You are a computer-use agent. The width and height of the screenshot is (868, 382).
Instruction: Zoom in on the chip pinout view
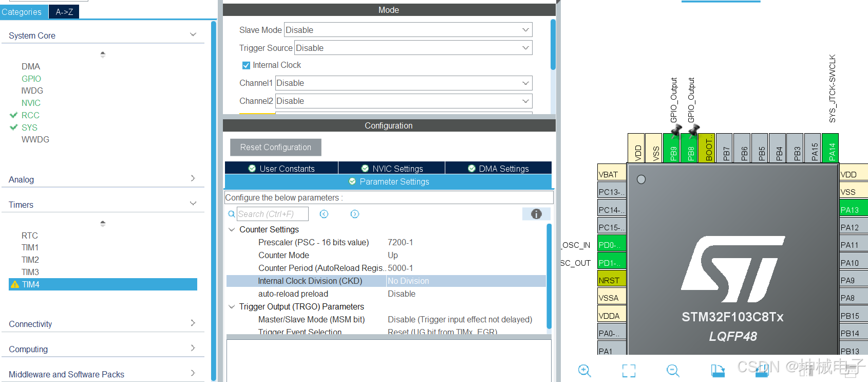(x=584, y=370)
